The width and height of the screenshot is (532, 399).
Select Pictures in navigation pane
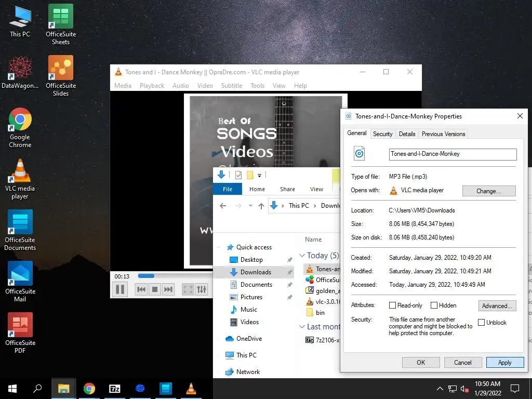[x=251, y=297]
